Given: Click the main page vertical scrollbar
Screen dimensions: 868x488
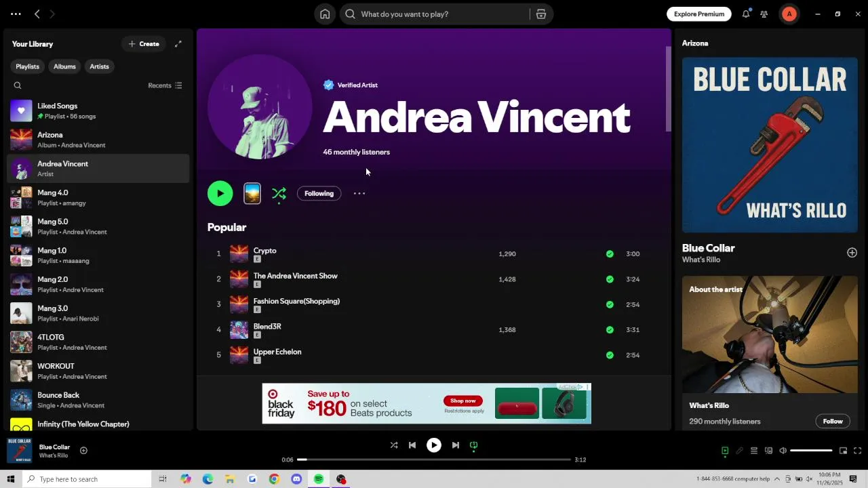Looking at the screenshot, I should tap(668, 88).
